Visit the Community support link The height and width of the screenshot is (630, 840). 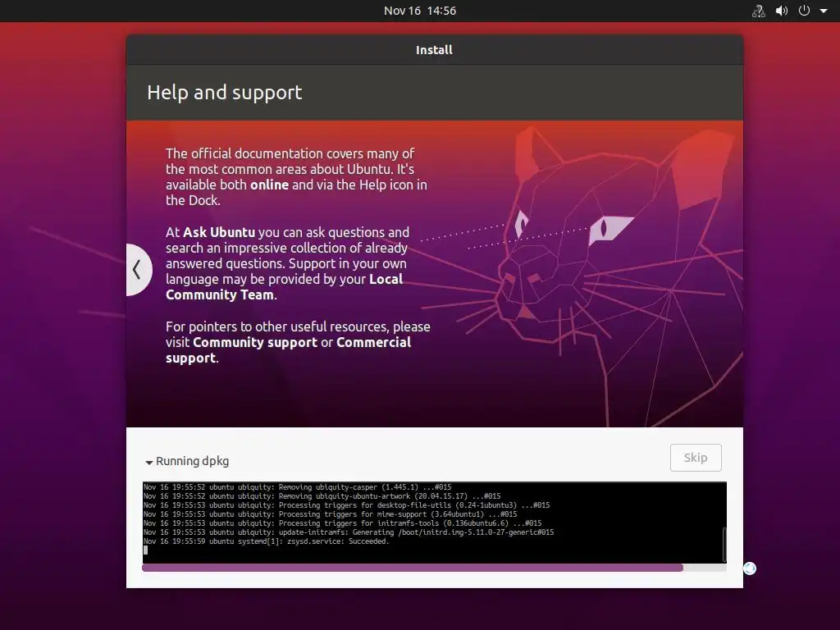(x=255, y=342)
